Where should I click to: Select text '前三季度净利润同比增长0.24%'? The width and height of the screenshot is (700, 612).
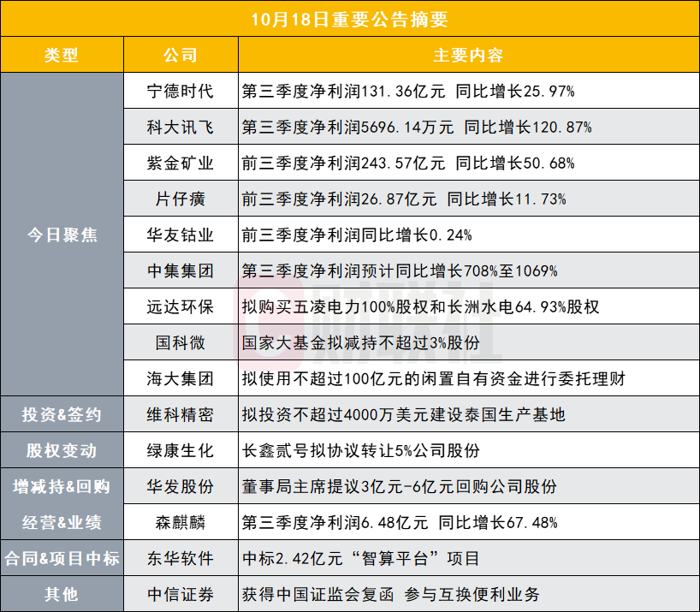357,235
